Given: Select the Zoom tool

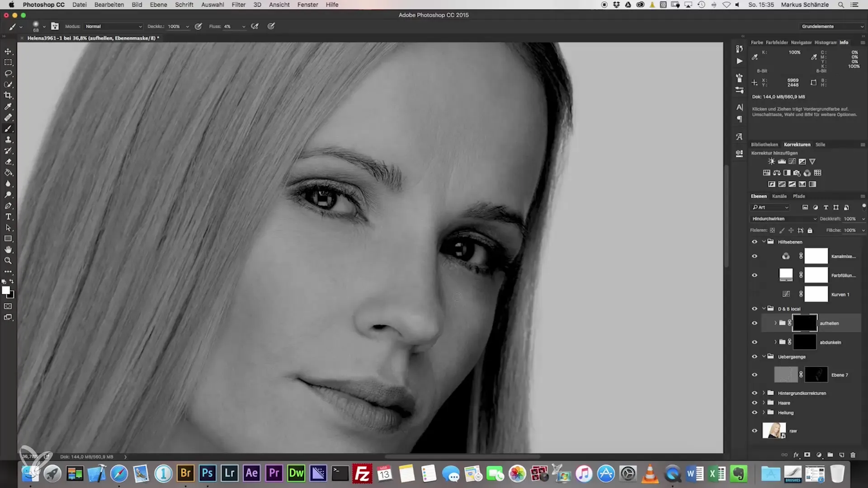Looking at the screenshot, I should click(8, 261).
